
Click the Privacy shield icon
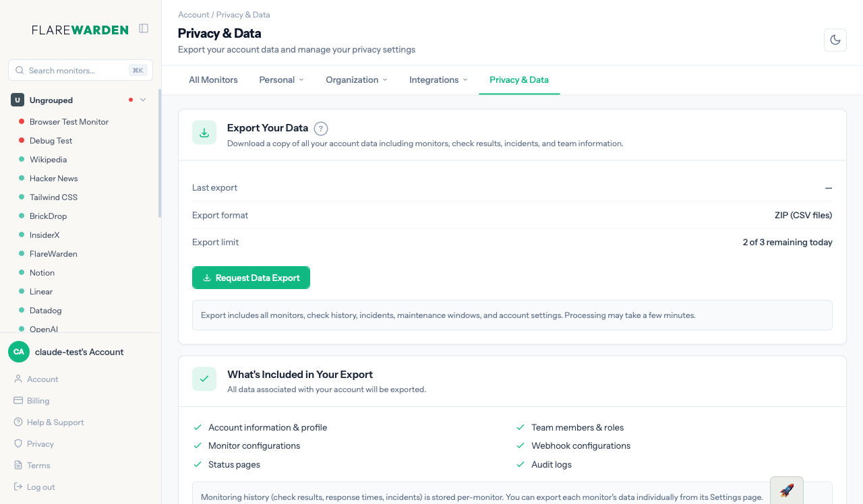pos(18,444)
